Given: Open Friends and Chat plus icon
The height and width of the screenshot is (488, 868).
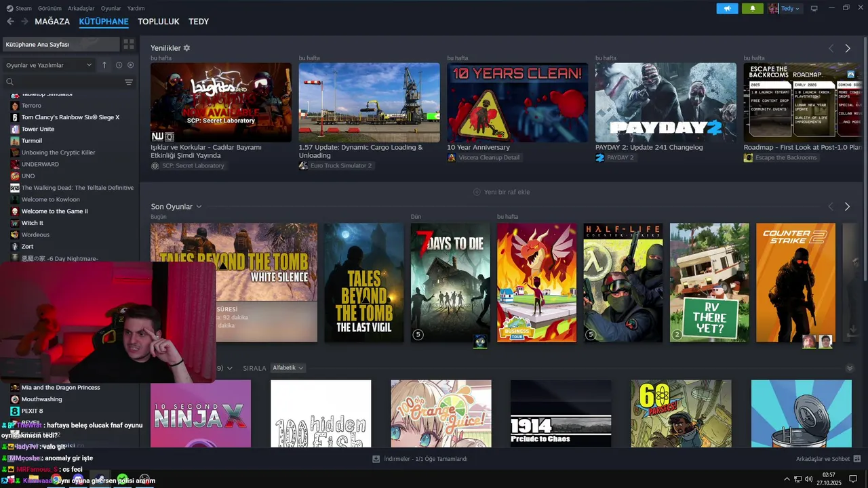Looking at the screenshot, I should click(x=857, y=459).
